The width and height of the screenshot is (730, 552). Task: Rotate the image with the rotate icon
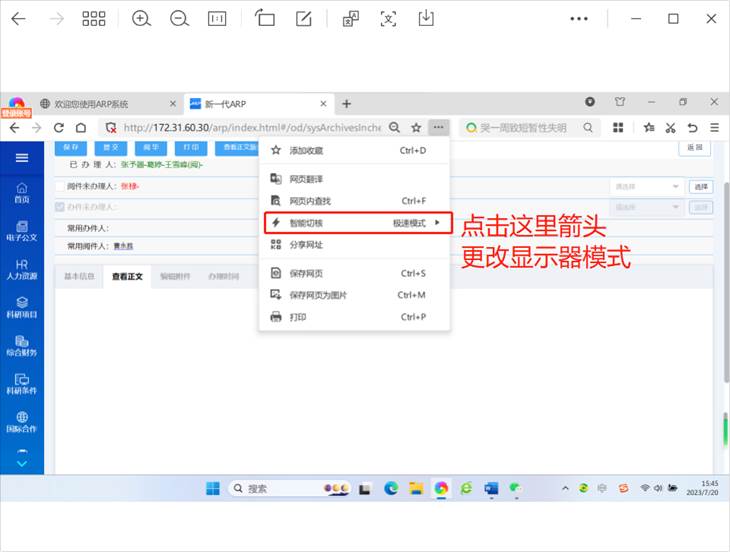pyautogui.click(x=265, y=18)
